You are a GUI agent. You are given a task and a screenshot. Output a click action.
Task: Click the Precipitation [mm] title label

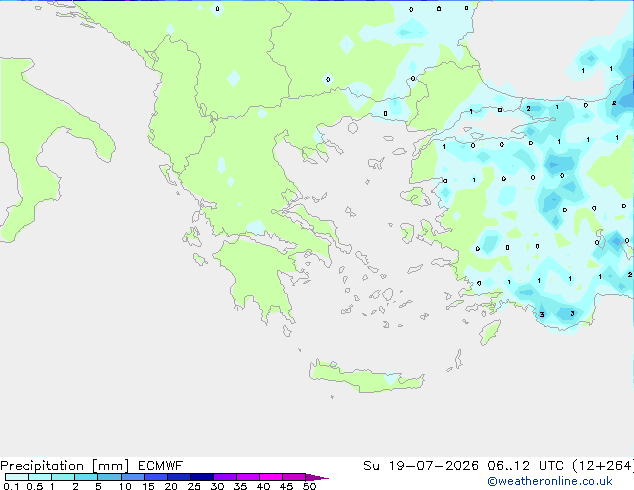(x=64, y=465)
